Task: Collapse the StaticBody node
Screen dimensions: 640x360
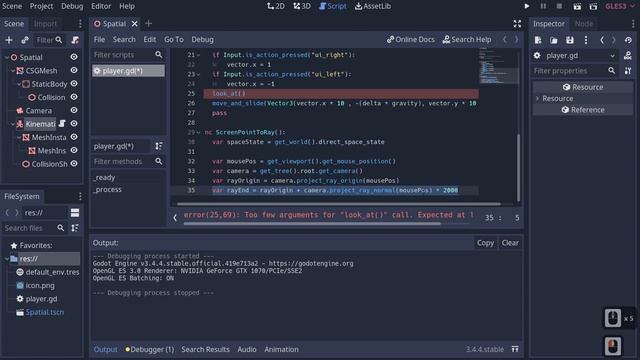Action: pos(19,84)
